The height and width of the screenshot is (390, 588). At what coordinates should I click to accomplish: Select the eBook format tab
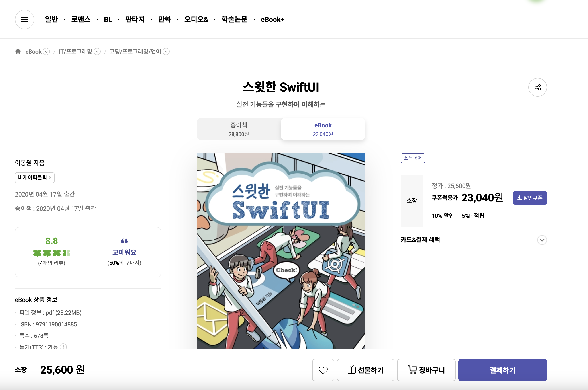click(x=323, y=129)
